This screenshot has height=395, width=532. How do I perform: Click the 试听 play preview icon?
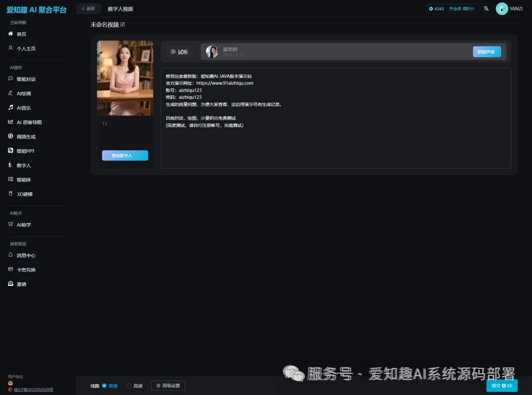pyautogui.click(x=173, y=52)
